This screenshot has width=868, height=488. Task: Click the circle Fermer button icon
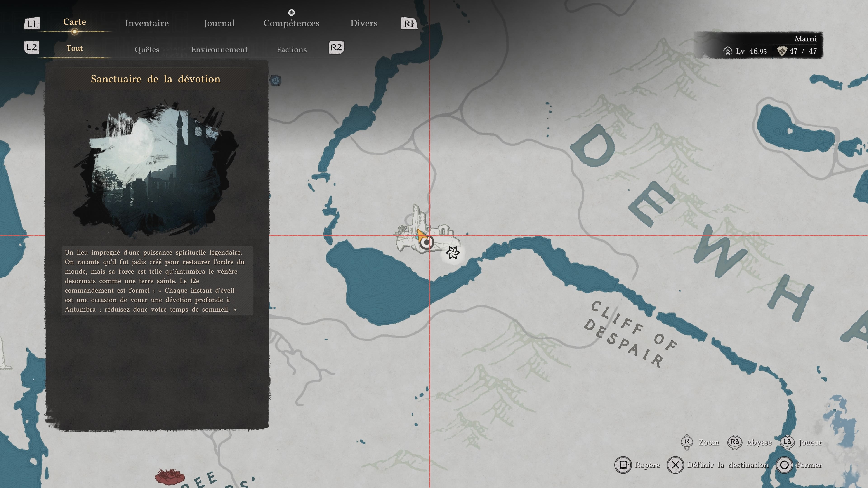pos(784,465)
